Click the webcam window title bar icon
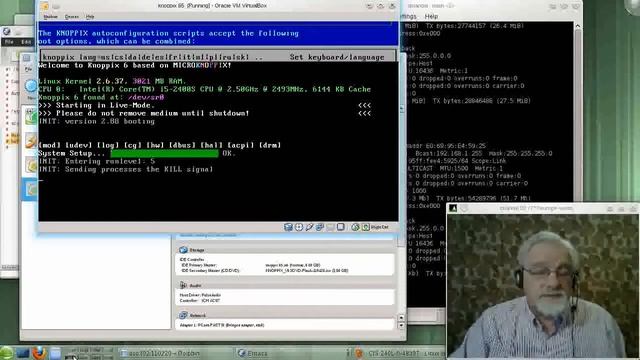This screenshot has height=360, width=640. click(x=453, y=208)
